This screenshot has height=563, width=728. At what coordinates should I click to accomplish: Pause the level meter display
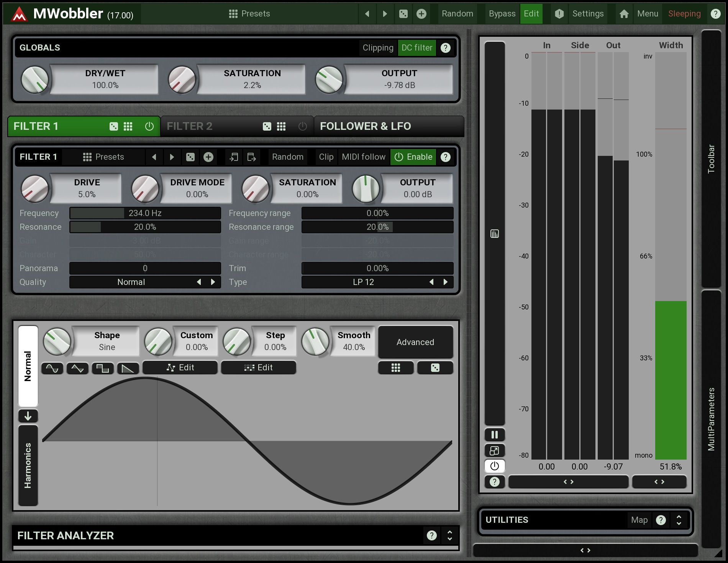494,435
